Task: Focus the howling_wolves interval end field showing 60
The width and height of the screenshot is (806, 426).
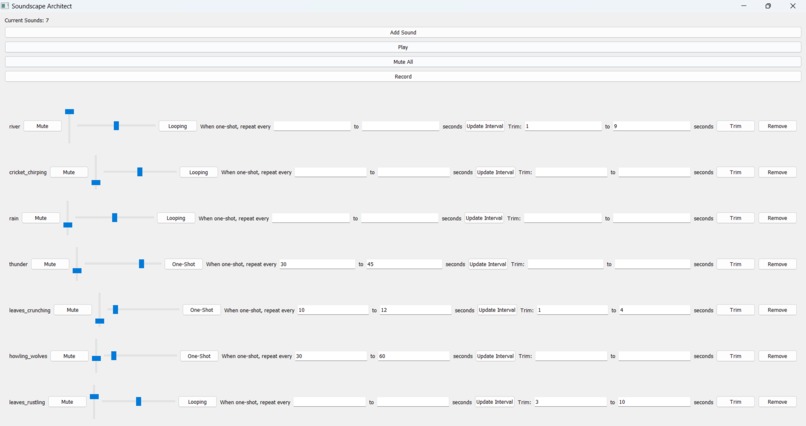Action: click(x=414, y=356)
